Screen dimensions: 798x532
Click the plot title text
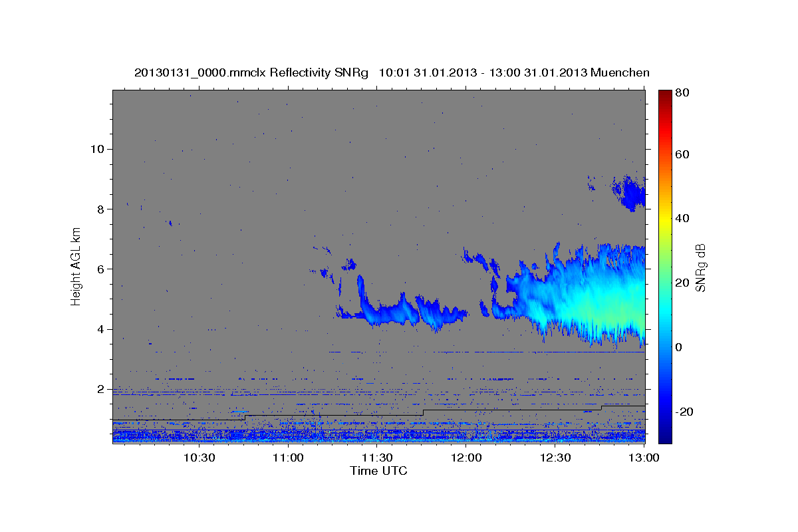[x=392, y=72]
